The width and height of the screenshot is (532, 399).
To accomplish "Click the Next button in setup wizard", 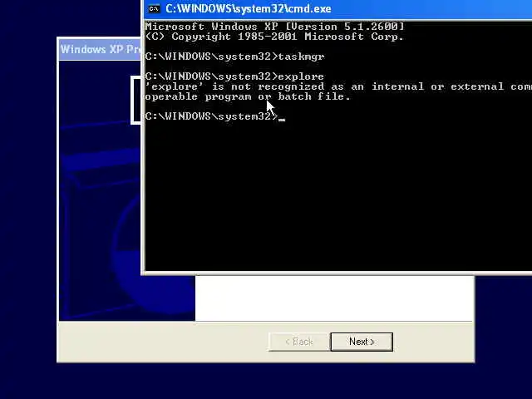I will click(362, 342).
